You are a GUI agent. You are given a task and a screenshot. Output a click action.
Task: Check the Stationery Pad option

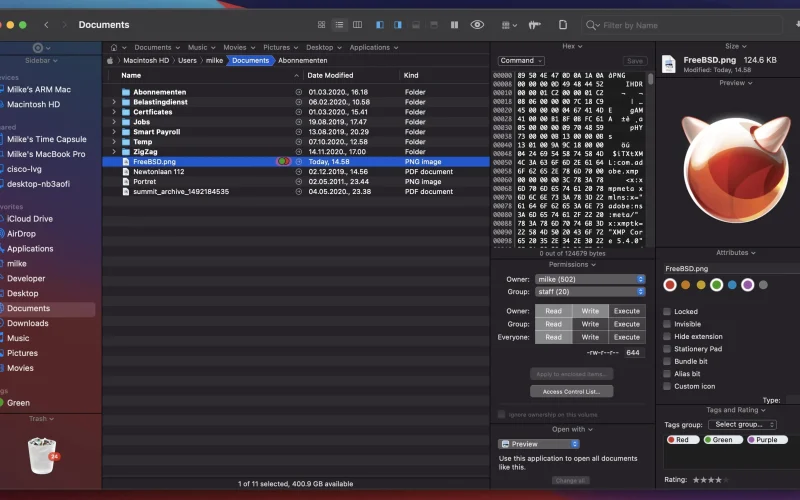coord(666,349)
